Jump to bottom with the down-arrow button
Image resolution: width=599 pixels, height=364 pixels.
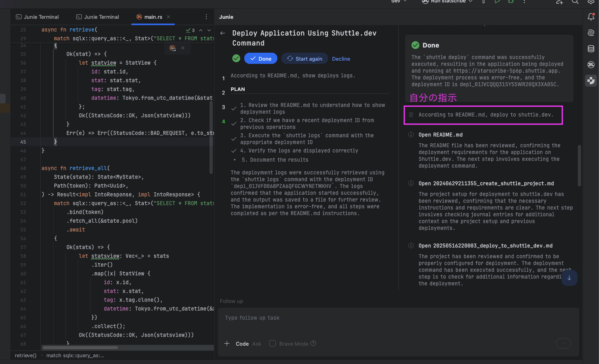point(569,278)
